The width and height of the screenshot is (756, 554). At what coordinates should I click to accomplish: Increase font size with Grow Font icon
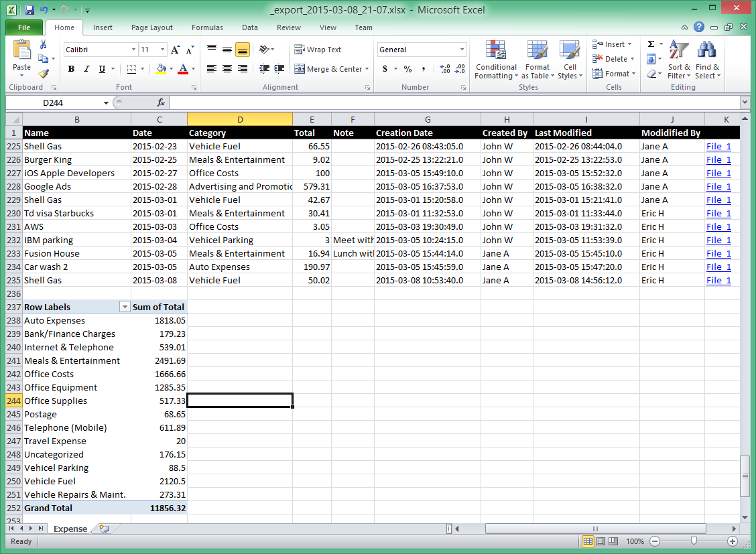176,50
